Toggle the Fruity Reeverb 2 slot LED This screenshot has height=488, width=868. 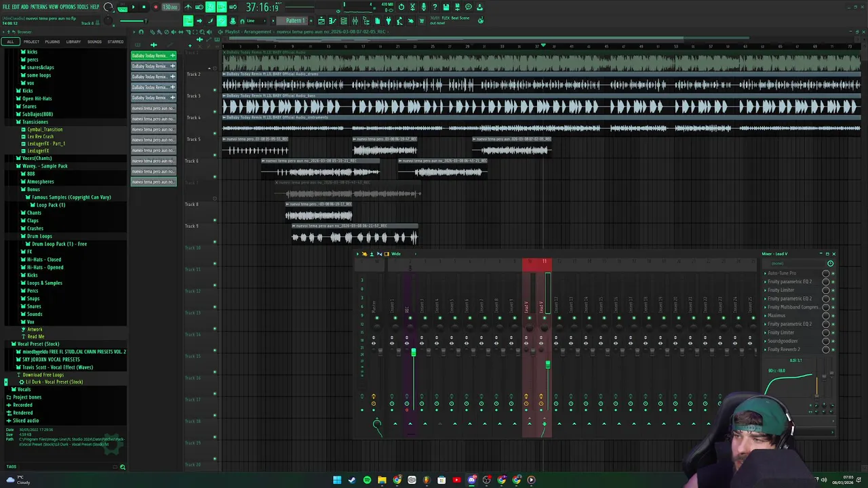click(x=833, y=349)
